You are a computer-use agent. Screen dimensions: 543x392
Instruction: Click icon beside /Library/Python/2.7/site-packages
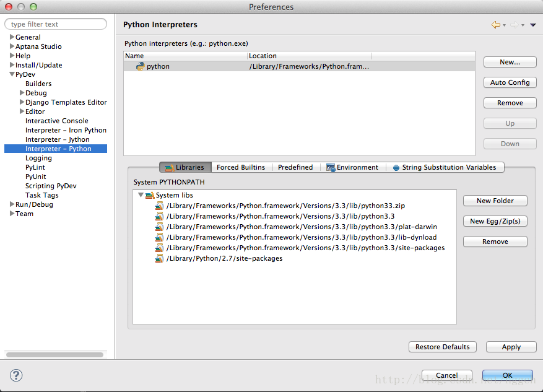click(x=159, y=259)
